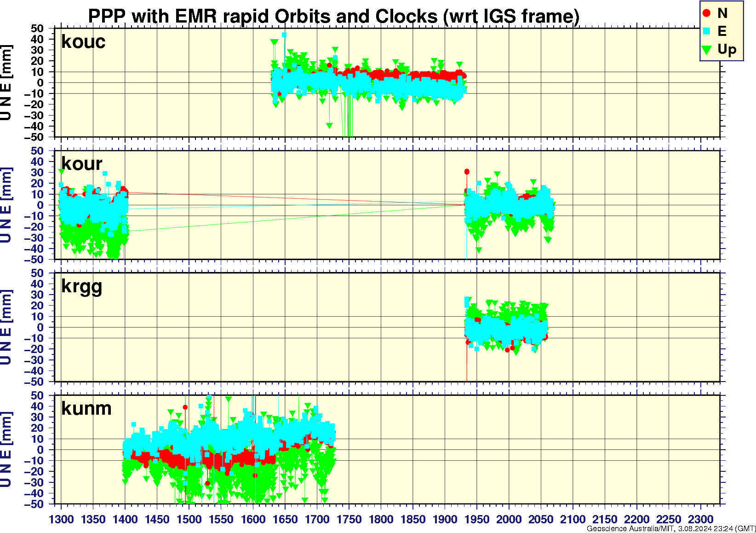Click the x-axis tick label 2150
The width and height of the screenshot is (756, 533).
605,520
